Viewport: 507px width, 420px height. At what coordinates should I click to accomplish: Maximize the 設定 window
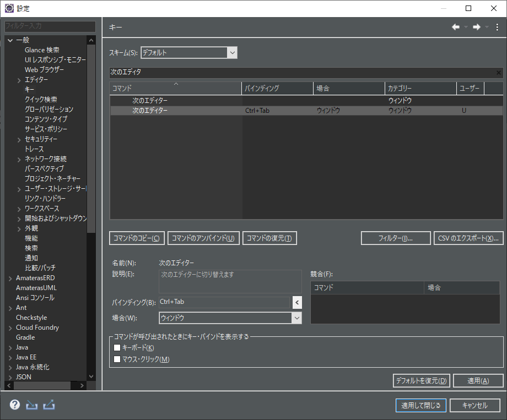click(468, 8)
